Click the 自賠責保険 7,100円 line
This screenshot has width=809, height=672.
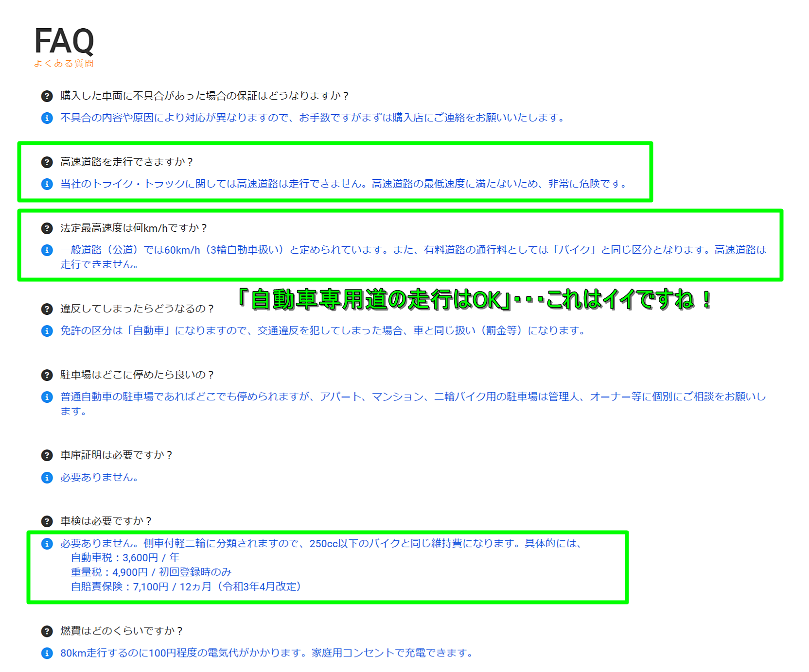point(187,586)
